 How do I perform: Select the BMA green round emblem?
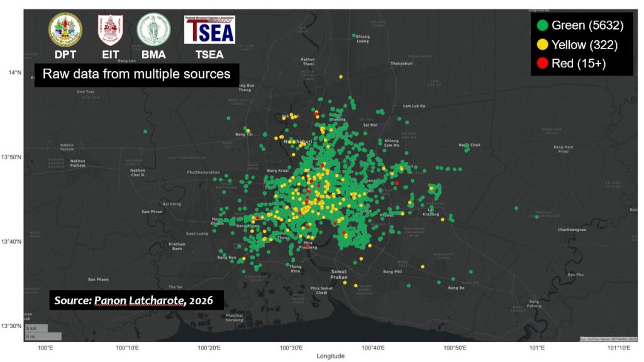pyautogui.click(x=153, y=30)
